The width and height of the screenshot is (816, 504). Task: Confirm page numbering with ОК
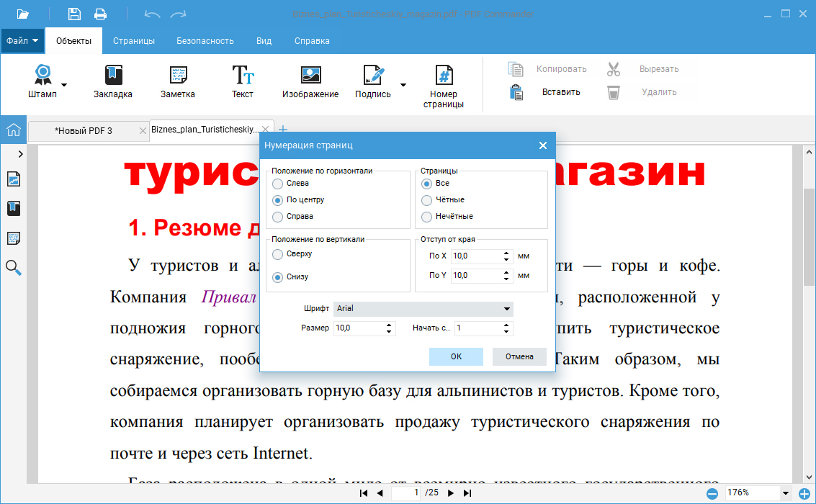[456, 356]
